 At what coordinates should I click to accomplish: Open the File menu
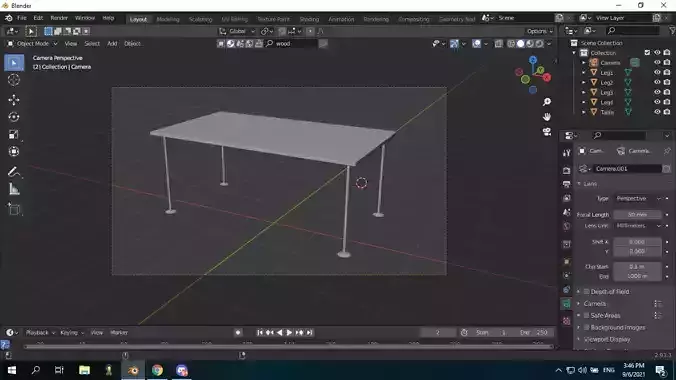click(22, 18)
